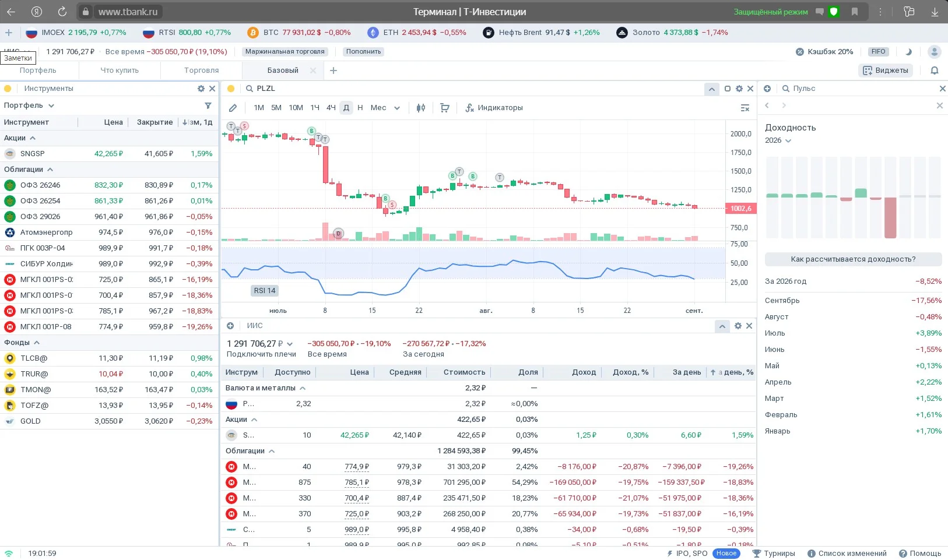The width and height of the screenshot is (948, 560).
Task: Open the user profile avatar icon
Action: coord(934,52)
